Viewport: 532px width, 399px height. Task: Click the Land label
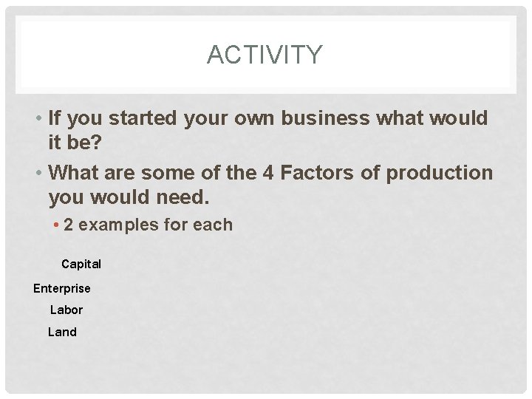[62, 332]
